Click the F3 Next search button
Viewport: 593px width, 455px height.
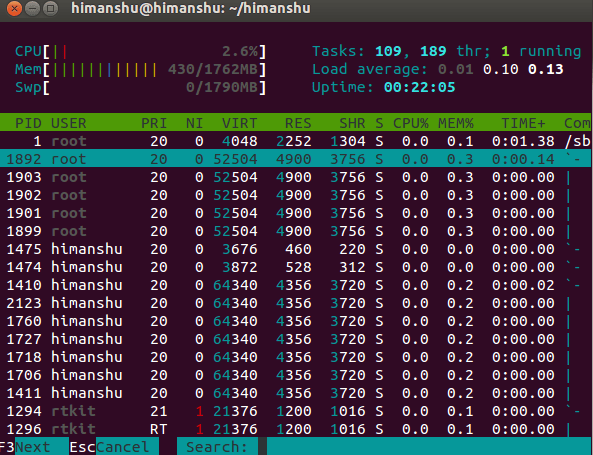click(33, 447)
